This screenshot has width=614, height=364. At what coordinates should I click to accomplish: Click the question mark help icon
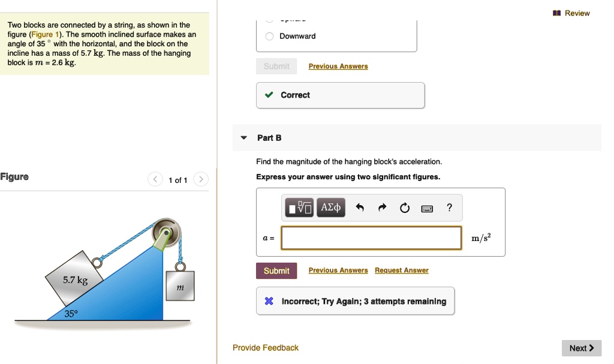point(449,208)
